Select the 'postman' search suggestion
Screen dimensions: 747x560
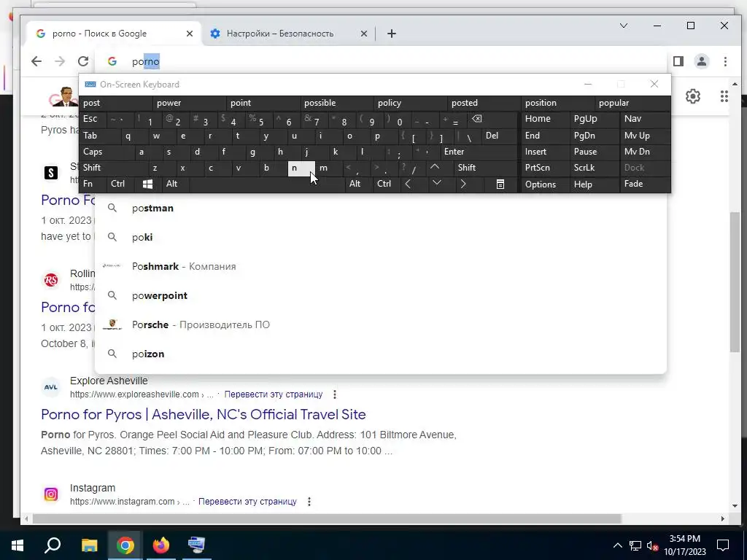point(380,208)
